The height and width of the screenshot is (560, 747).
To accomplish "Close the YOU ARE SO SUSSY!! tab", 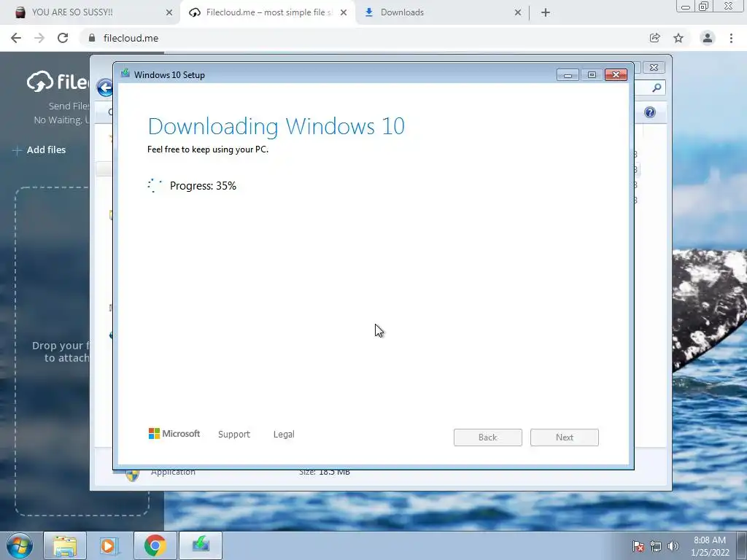I will coord(169,12).
